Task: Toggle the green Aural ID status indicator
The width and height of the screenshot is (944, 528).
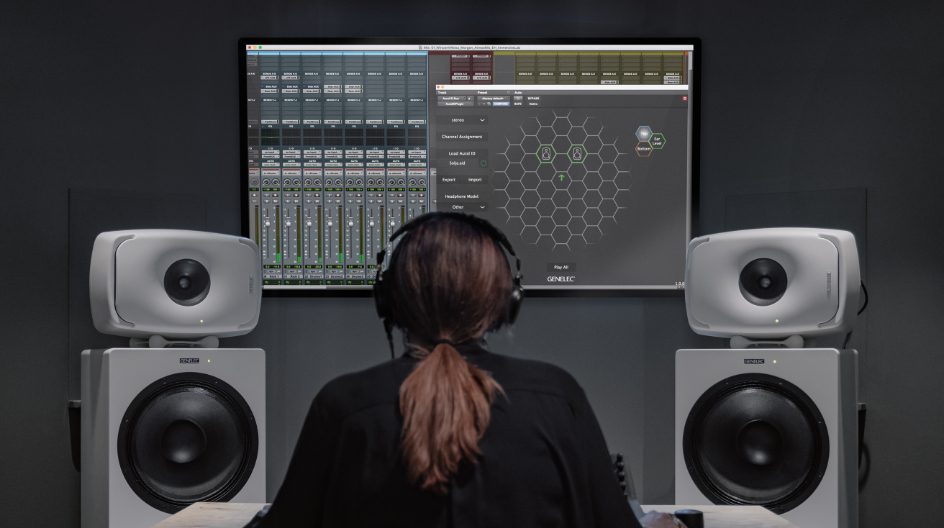Action: point(483,162)
